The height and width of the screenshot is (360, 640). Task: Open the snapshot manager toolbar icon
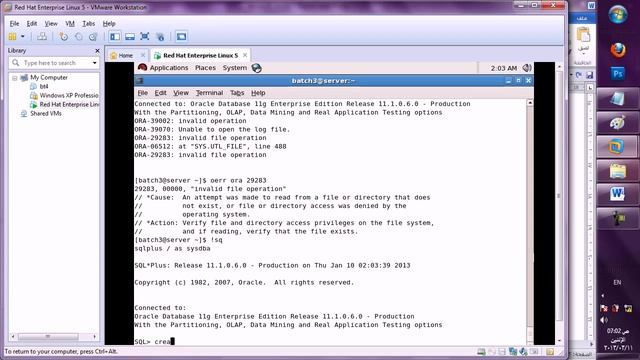click(93, 37)
